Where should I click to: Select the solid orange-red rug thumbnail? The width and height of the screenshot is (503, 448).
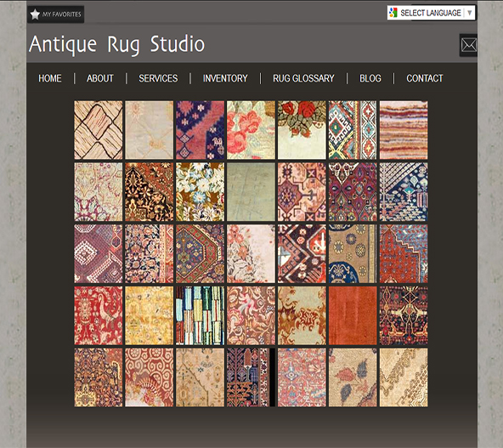tap(353, 315)
